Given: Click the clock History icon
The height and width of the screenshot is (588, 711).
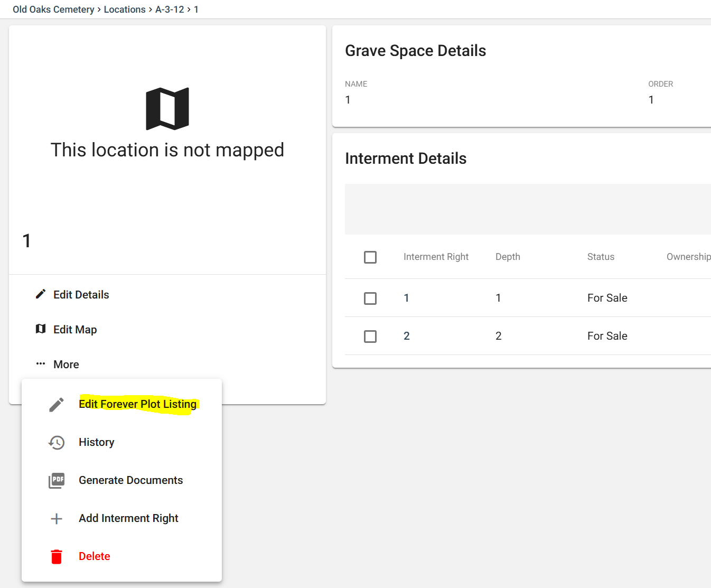Looking at the screenshot, I should point(57,443).
